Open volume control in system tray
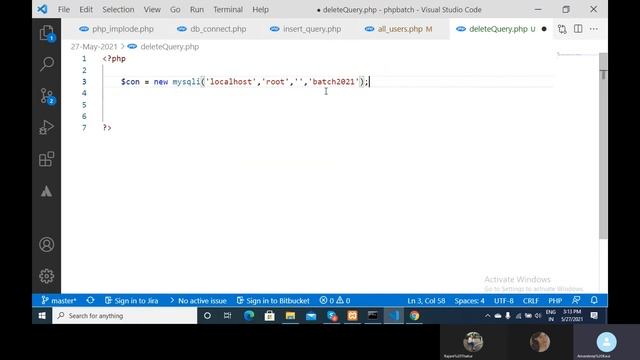 pyautogui.click(x=538, y=316)
